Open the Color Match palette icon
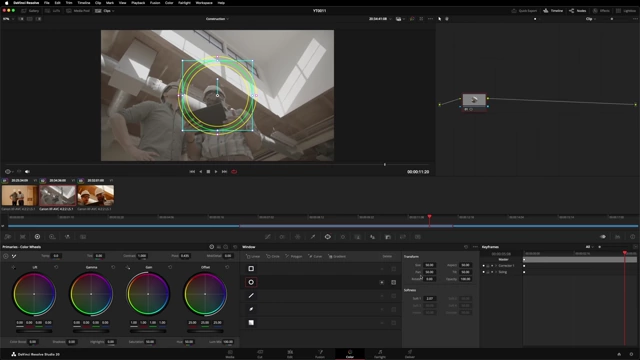This screenshot has width=640, height=360. [x=22, y=237]
